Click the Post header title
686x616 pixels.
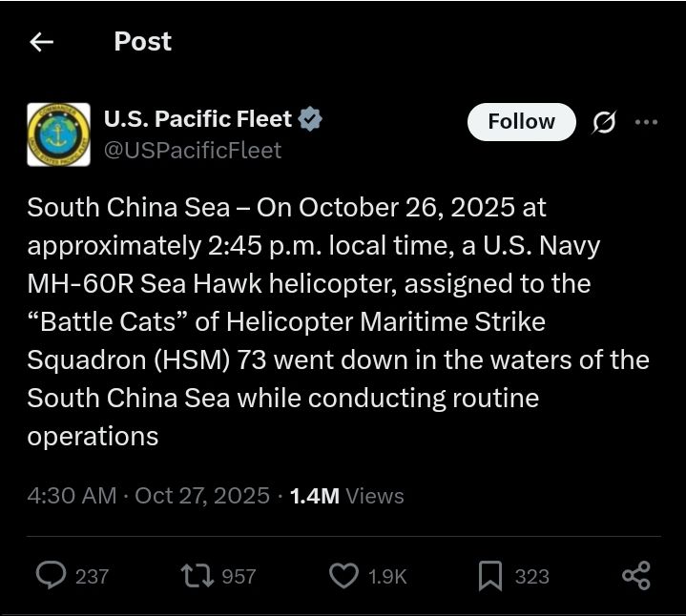[142, 42]
